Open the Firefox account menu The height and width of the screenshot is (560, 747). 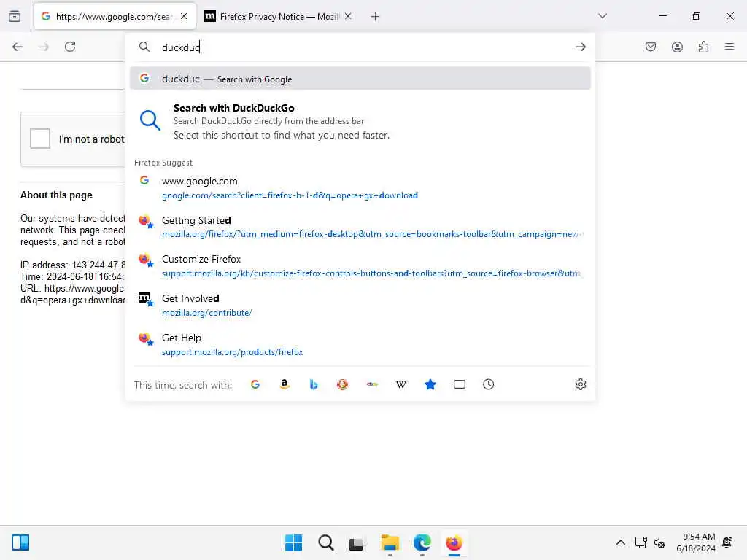click(677, 47)
